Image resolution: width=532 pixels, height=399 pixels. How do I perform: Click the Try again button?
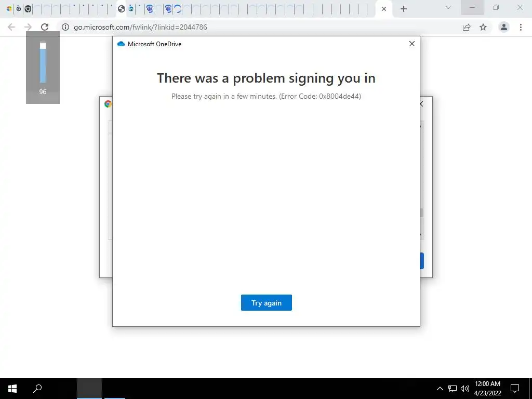tap(267, 303)
